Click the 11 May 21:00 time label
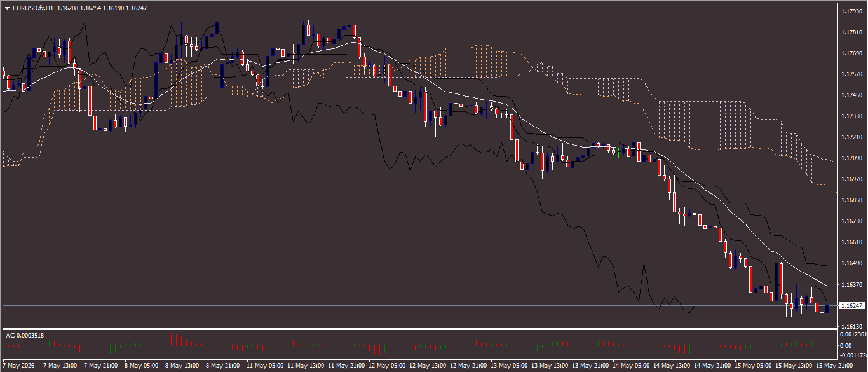868x372 pixels. coord(346,366)
